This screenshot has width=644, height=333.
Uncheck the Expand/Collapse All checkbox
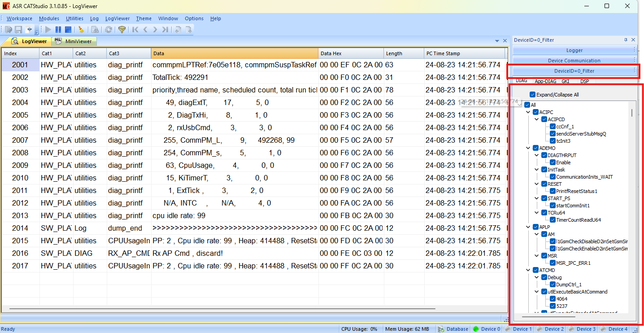pos(532,95)
